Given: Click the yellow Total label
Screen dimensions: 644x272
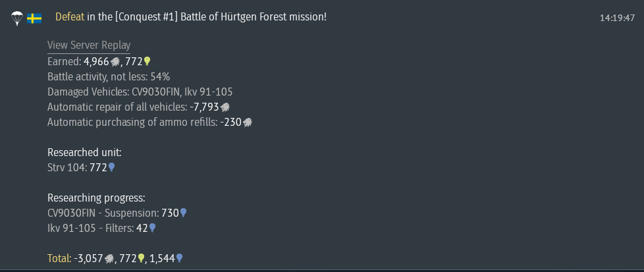Looking at the screenshot, I should coord(59,258).
